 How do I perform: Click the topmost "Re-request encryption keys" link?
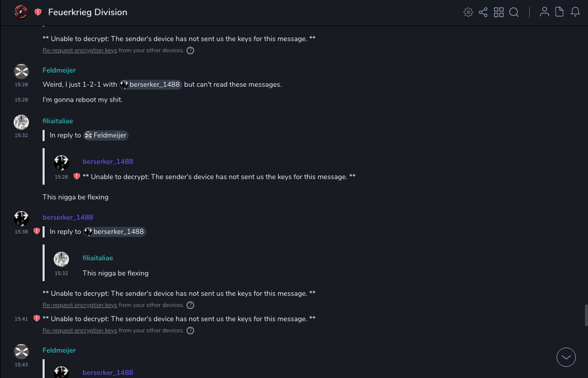click(x=80, y=51)
